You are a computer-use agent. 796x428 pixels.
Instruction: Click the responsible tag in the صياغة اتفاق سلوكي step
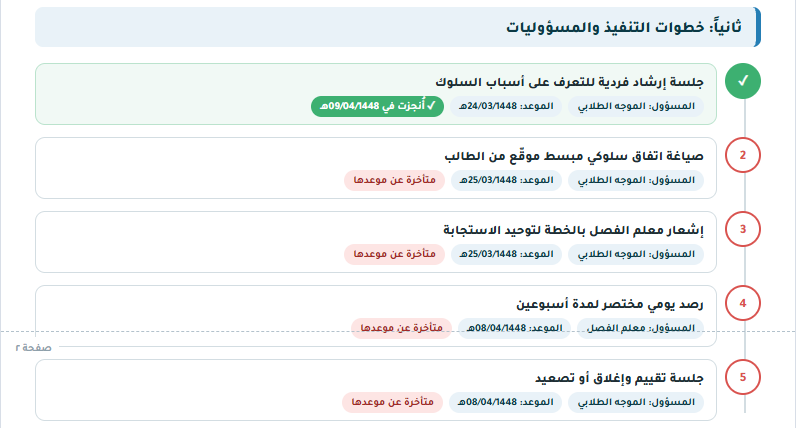pos(636,180)
